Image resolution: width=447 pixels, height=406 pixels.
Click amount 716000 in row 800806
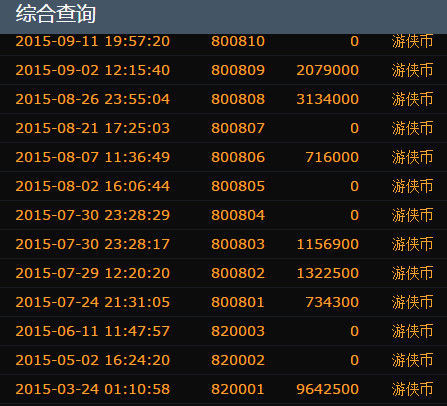pyautogui.click(x=332, y=157)
